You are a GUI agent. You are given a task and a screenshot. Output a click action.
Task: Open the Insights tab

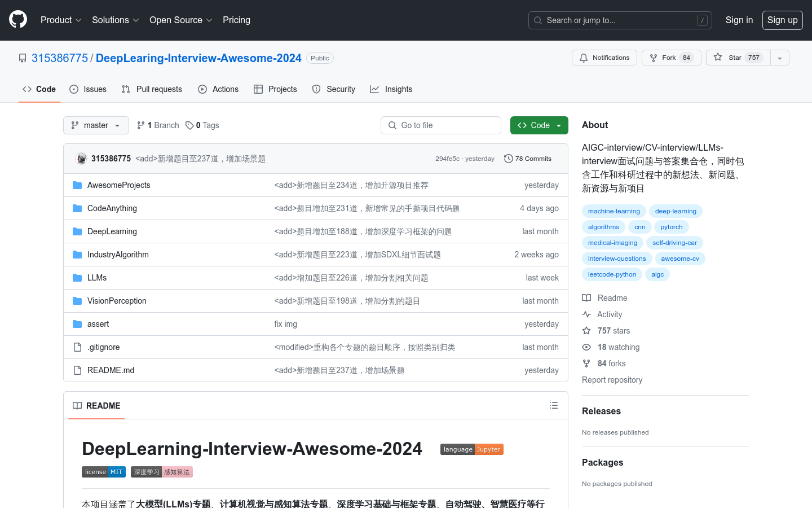tap(391, 89)
